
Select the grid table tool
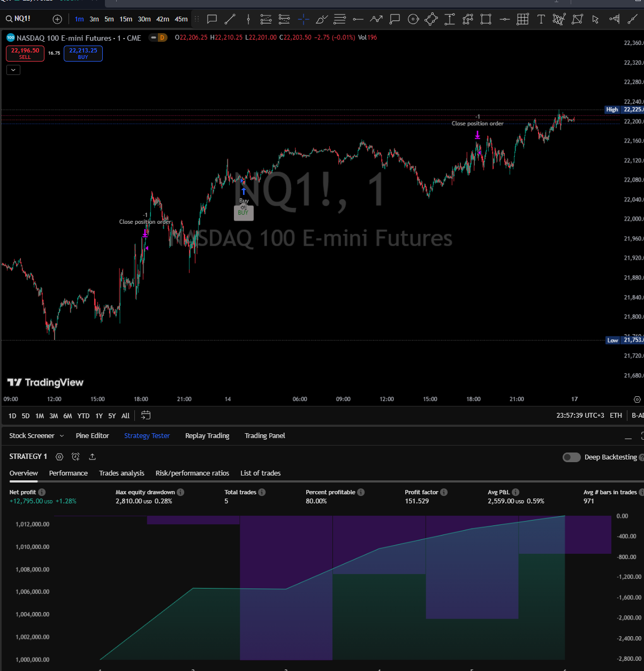523,19
